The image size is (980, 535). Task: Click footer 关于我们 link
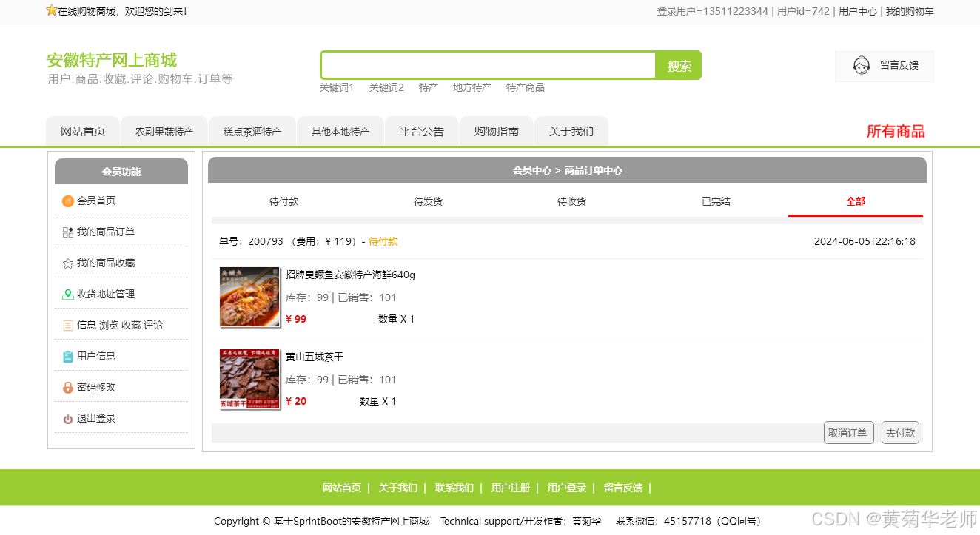coord(398,488)
